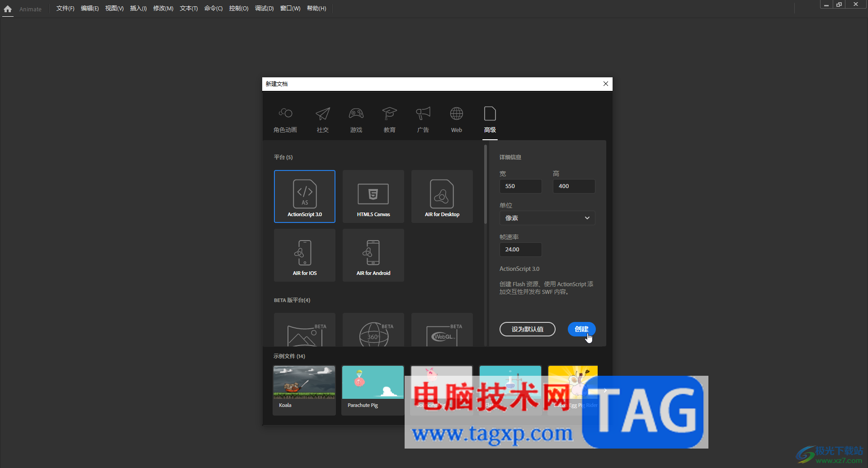Select the Web globe category
Screen dimensions: 868x468
(457, 119)
